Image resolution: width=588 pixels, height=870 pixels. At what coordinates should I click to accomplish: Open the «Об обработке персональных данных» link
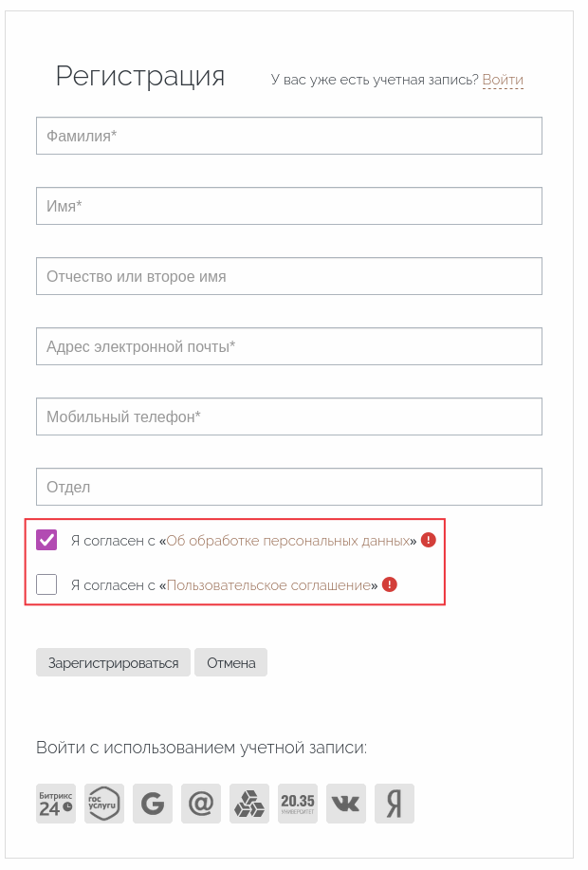tap(287, 541)
